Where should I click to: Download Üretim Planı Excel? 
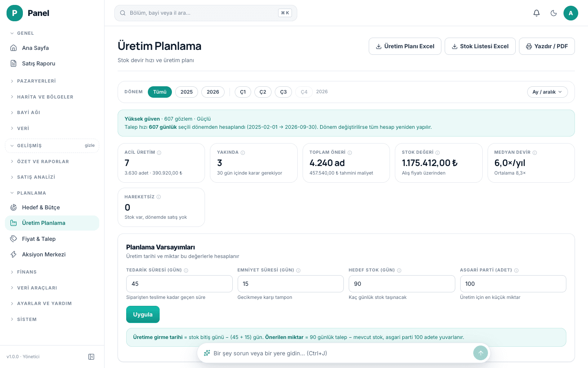point(405,46)
